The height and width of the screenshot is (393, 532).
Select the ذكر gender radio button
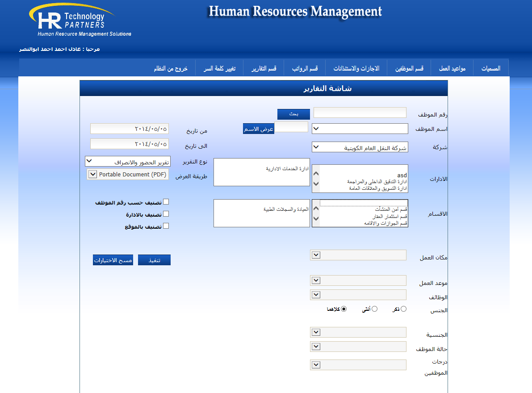click(x=404, y=309)
